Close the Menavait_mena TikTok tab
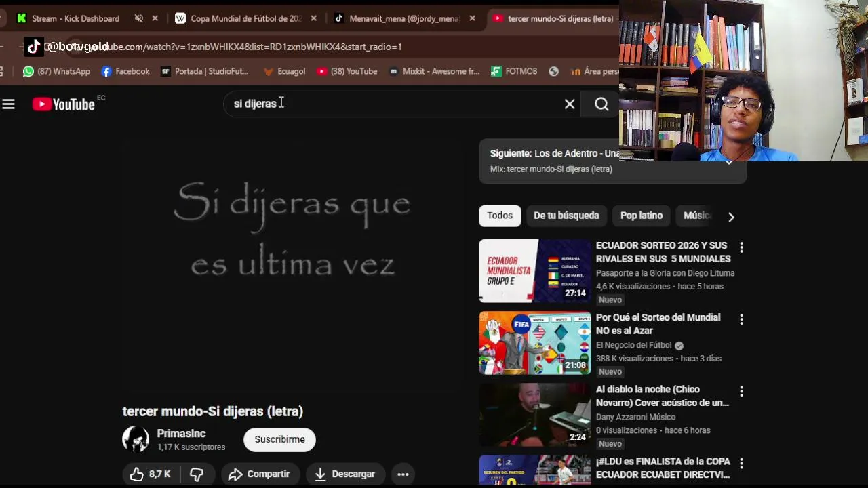868x488 pixels. pyautogui.click(x=472, y=18)
